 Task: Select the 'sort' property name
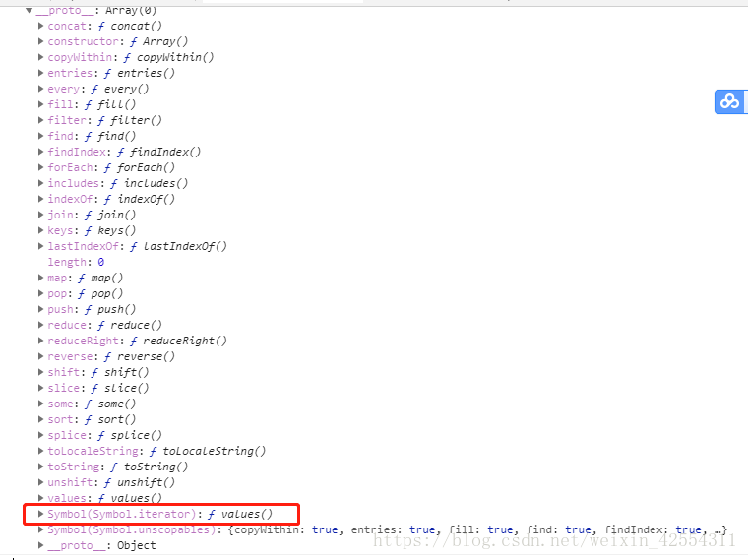tap(60, 419)
